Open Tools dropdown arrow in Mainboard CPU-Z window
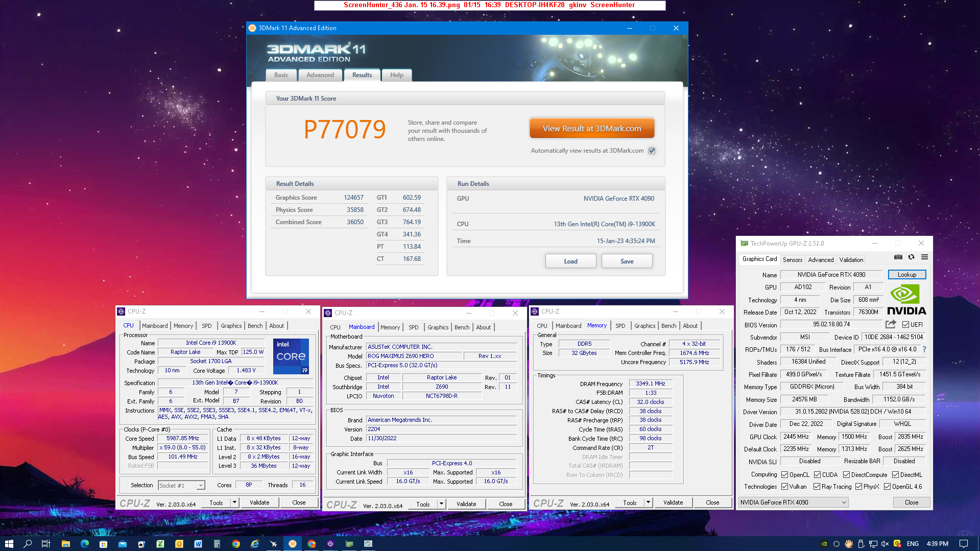The image size is (980, 551). click(441, 504)
